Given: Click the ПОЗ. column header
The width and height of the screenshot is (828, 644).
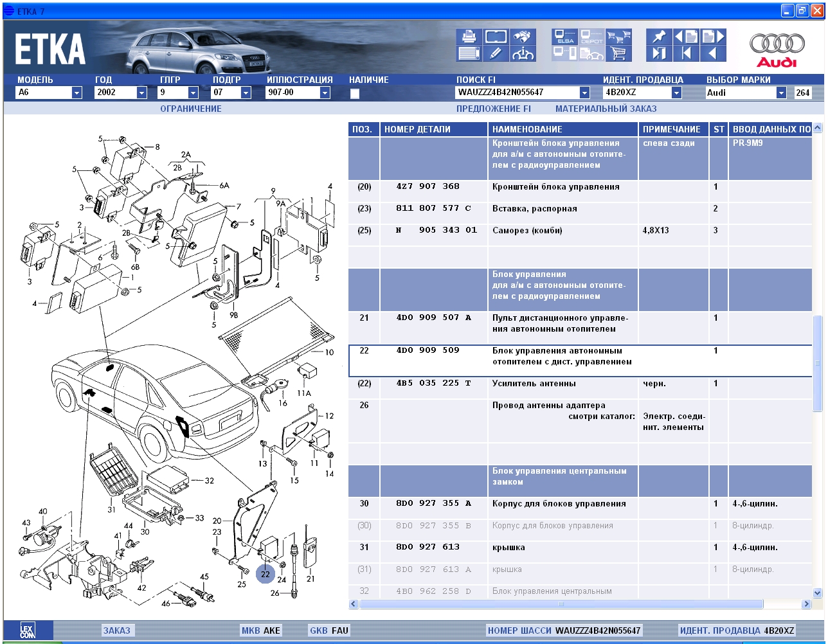Looking at the screenshot, I should (364, 129).
